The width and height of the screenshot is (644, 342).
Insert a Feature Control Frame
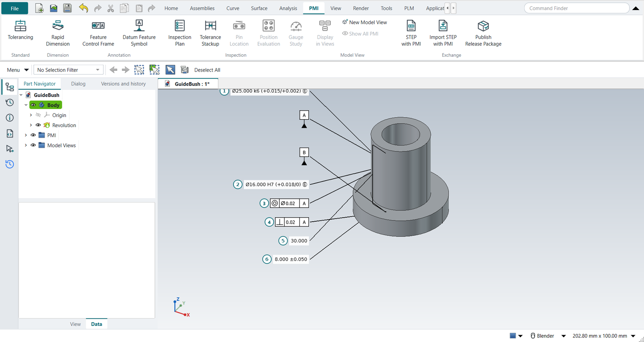(98, 33)
